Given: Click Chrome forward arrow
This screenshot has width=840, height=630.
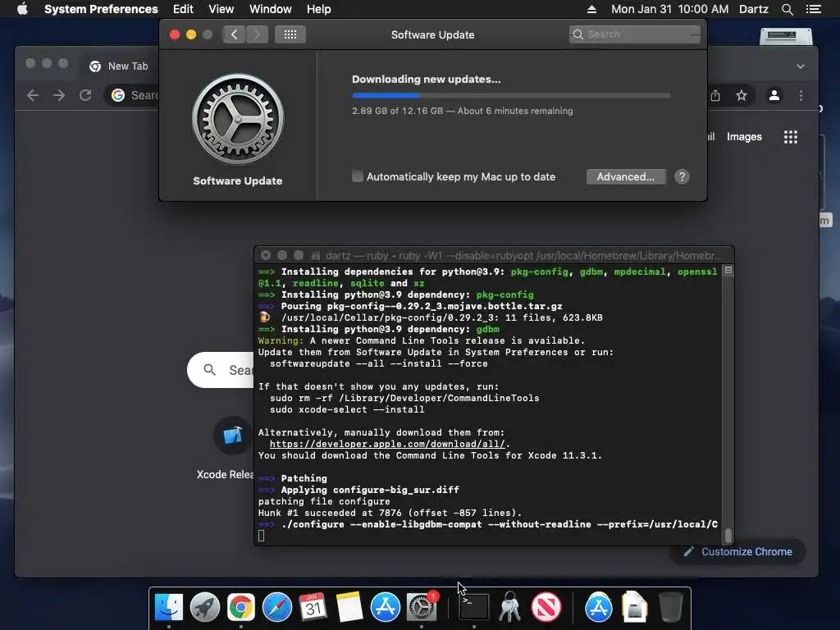Looking at the screenshot, I should tap(59, 95).
